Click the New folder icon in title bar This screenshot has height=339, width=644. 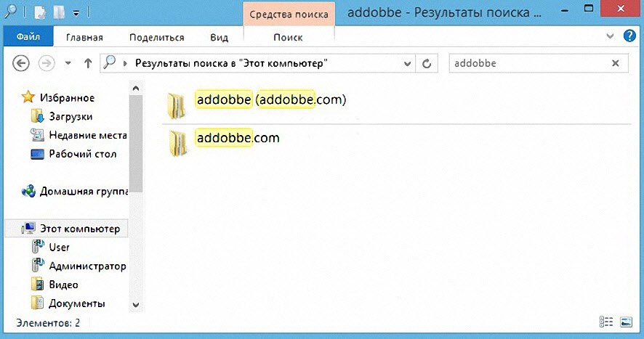coord(60,12)
